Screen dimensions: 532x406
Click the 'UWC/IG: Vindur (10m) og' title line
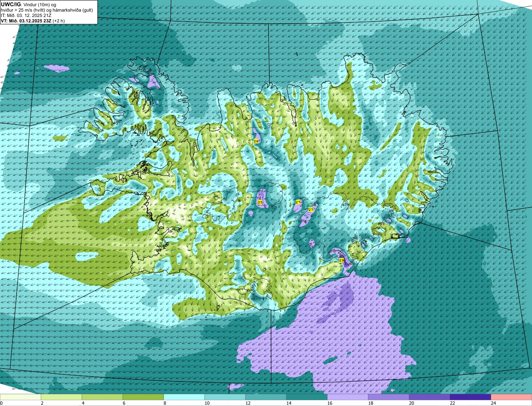pos(28,4)
